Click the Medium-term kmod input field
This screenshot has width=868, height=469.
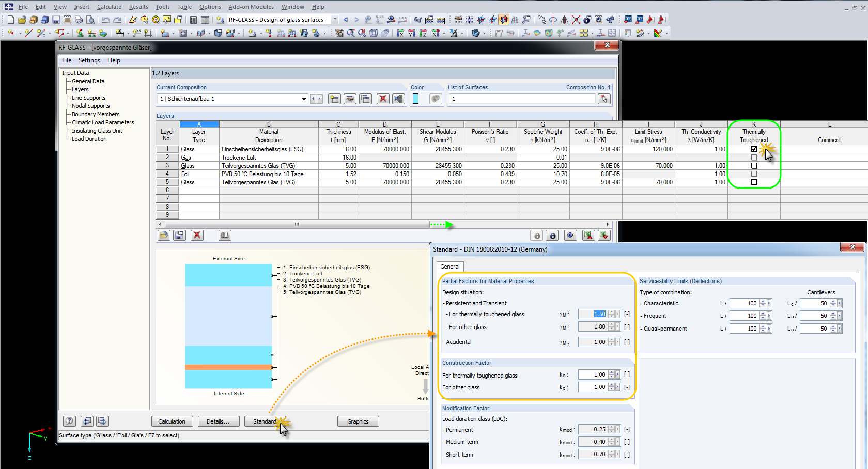click(x=593, y=442)
